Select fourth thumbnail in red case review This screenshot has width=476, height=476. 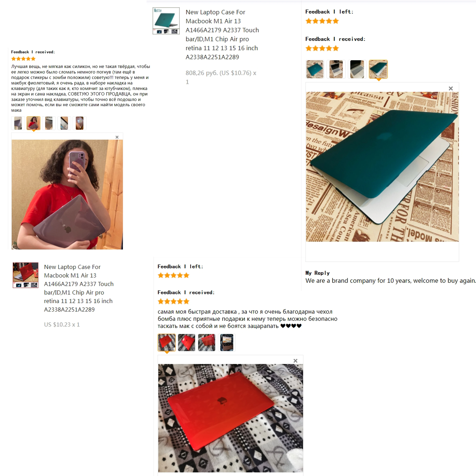pyautogui.click(x=227, y=342)
